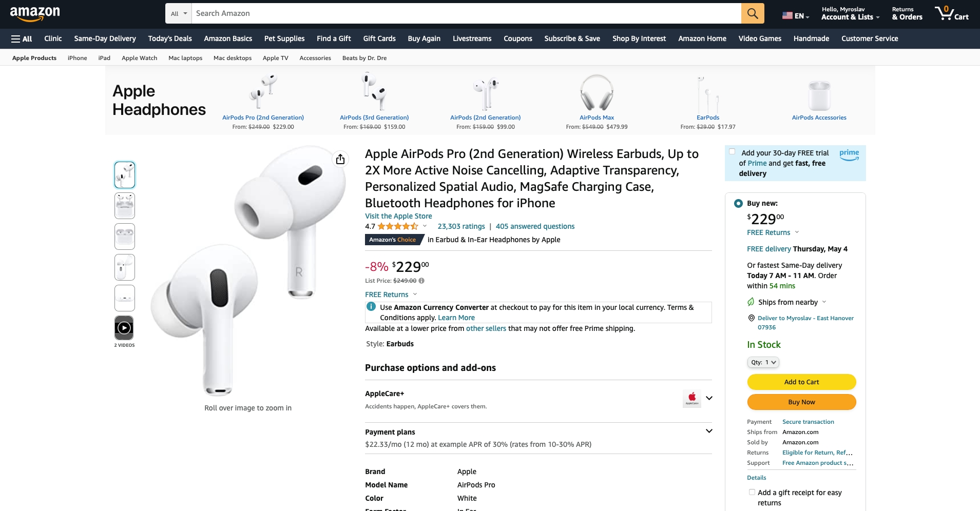Click the List Price info icon
Screen dimensions: 980x511
(421, 281)
